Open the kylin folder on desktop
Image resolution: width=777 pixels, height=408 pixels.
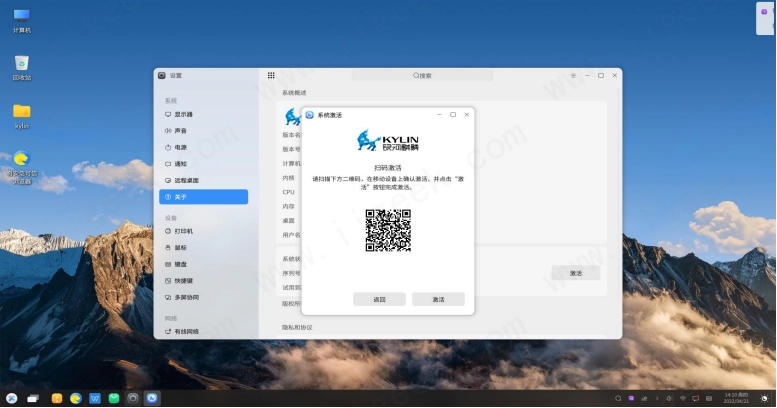pos(21,114)
